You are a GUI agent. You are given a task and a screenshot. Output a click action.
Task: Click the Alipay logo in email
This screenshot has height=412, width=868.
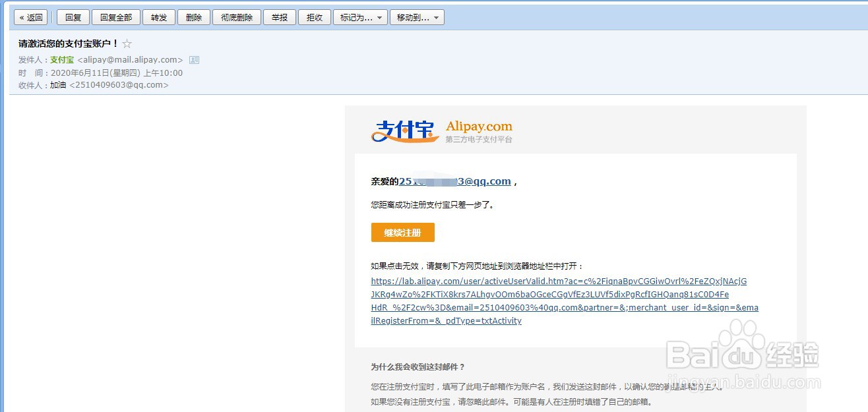pos(442,131)
